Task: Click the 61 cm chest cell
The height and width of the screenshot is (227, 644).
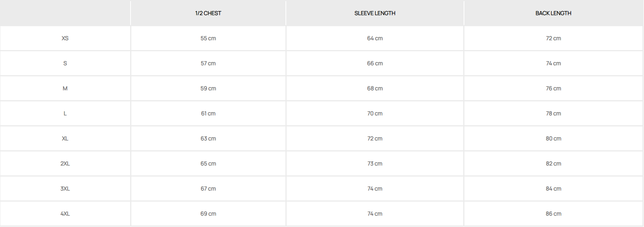Action: pos(208,113)
